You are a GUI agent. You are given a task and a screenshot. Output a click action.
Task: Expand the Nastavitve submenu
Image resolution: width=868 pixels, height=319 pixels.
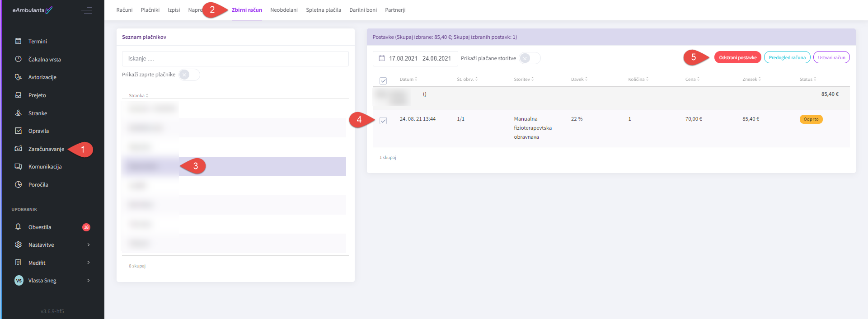(x=89, y=245)
